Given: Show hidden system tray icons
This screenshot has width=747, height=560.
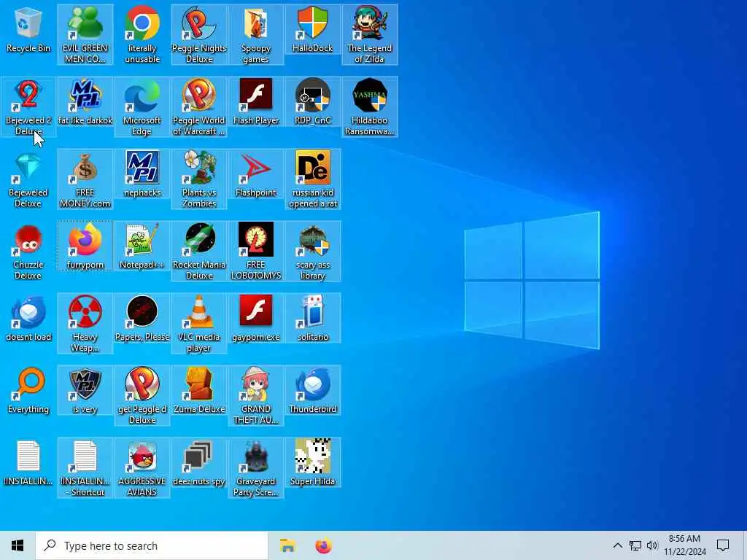Looking at the screenshot, I should [617, 545].
